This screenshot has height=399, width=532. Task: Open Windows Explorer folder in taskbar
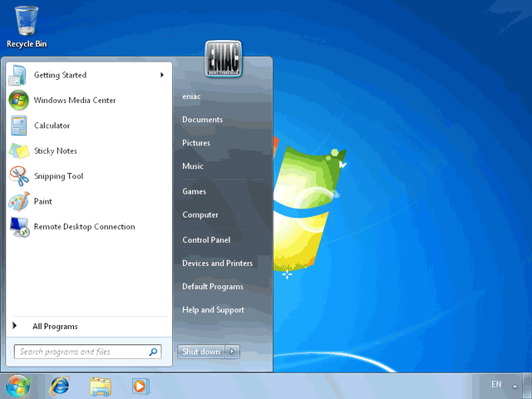[x=101, y=386]
